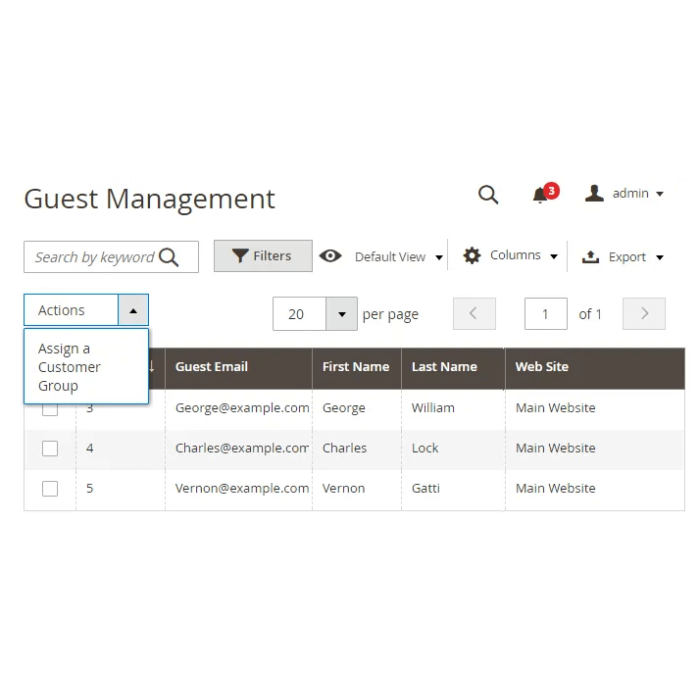Click the eye icon for views
700x700 pixels.
[x=330, y=256]
